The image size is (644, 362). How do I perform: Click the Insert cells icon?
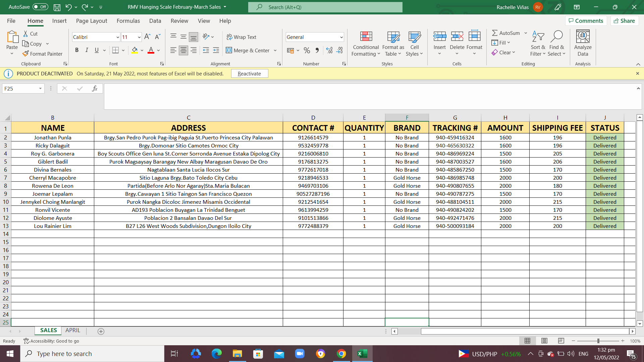tap(439, 36)
